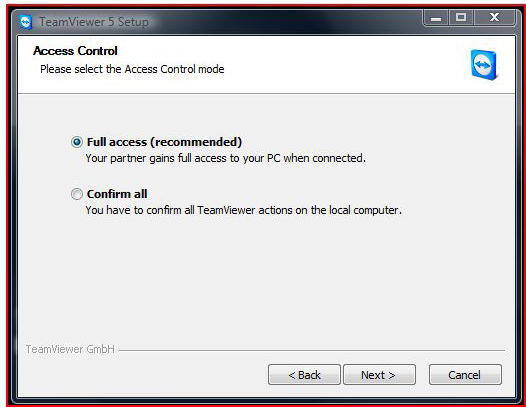Click "Please select the Access Control mode" subtitle

coord(132,69)
